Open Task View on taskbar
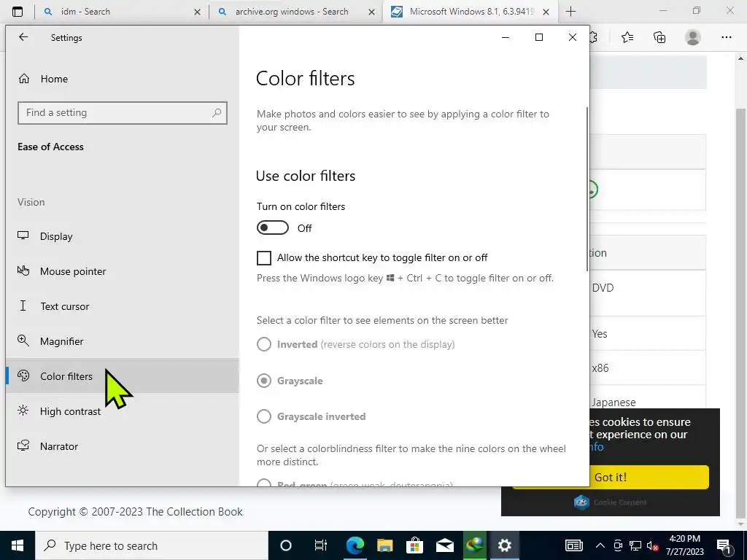This screenshot has height=560, width=747. [321, 545]
